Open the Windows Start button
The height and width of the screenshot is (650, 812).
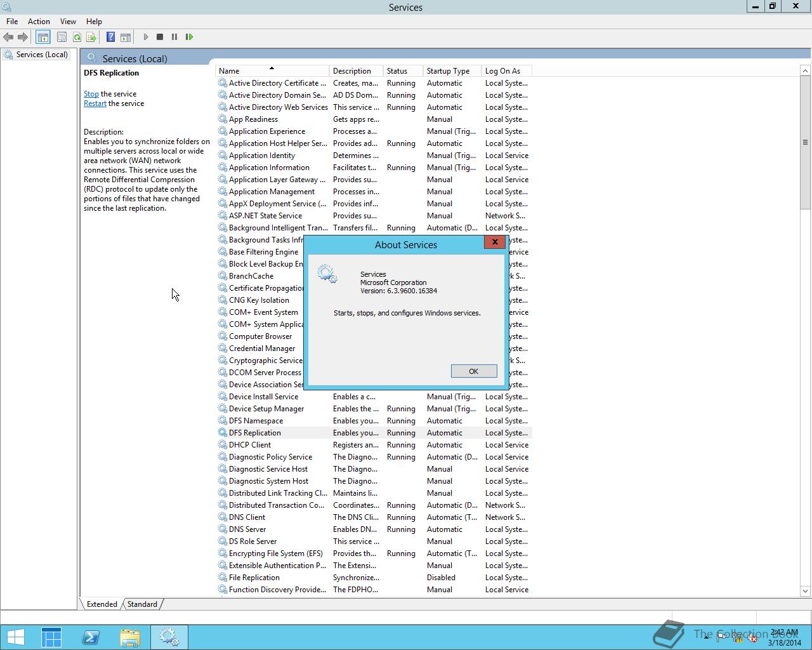[x=16, y=637]
